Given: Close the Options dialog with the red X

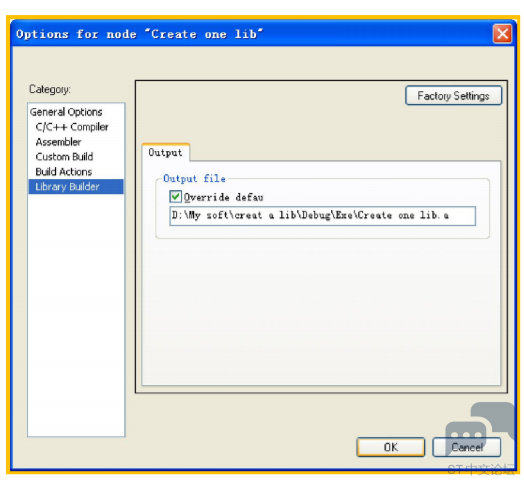Looking at the screenshot, I should 502,34.
